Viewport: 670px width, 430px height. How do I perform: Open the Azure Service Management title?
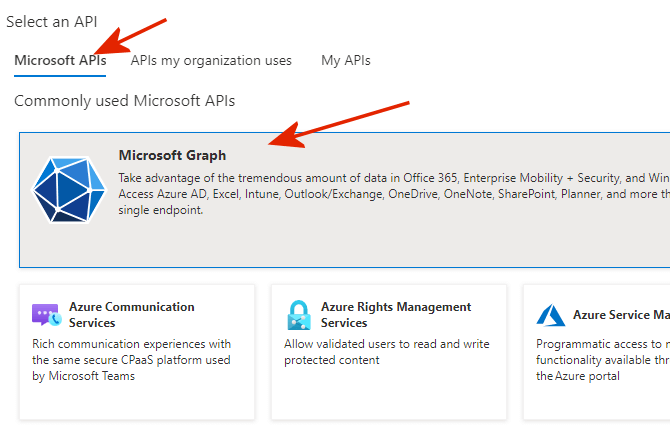pos(621,315)
